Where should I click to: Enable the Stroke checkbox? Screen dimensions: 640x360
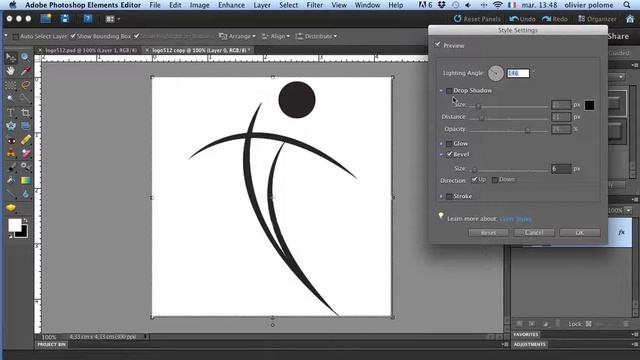point(449,196)
